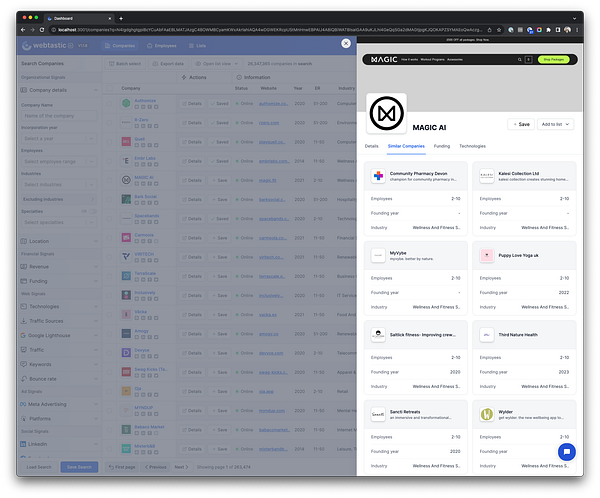Click the webtastic logo icon
The image size is (600, 498).
(26, 46)
